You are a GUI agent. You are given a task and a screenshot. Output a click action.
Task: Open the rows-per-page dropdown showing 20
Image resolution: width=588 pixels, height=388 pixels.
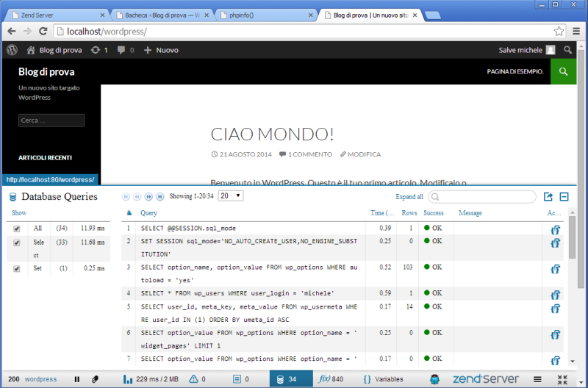point(231,195)
